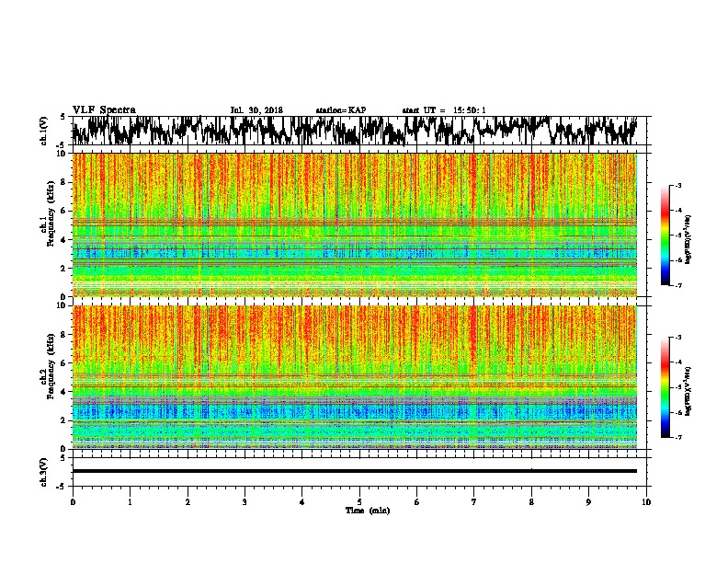The height and width of the screenshot is (563, 728).
Task: Click the "start UT = 15:50:1" header text
Action: click(x=444, y=110)
